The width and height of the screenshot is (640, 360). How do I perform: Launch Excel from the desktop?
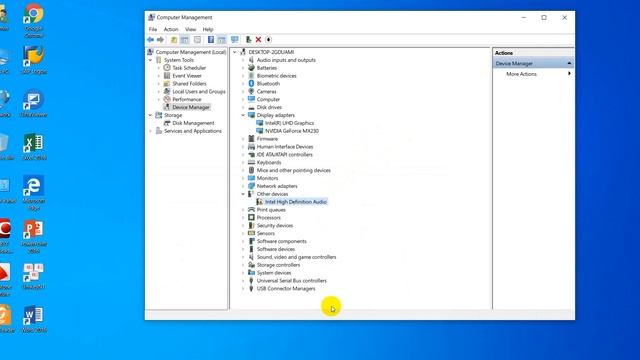coord(33,147)
